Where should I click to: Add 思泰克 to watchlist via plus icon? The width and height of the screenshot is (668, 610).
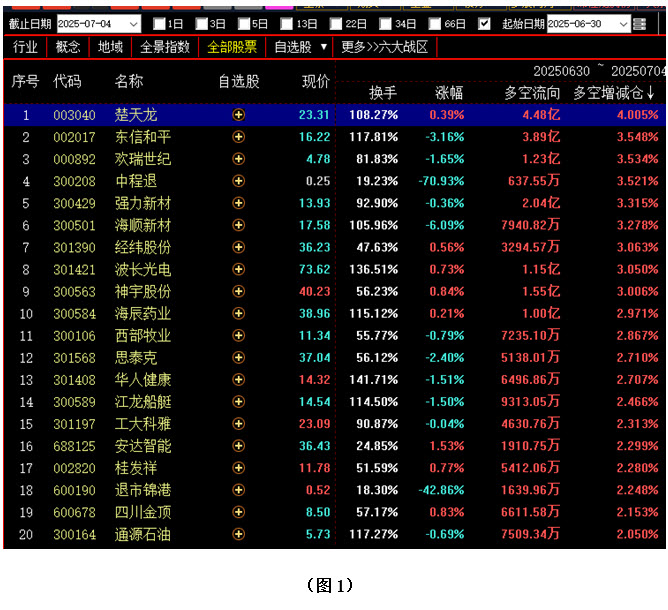tap(239, 358)
